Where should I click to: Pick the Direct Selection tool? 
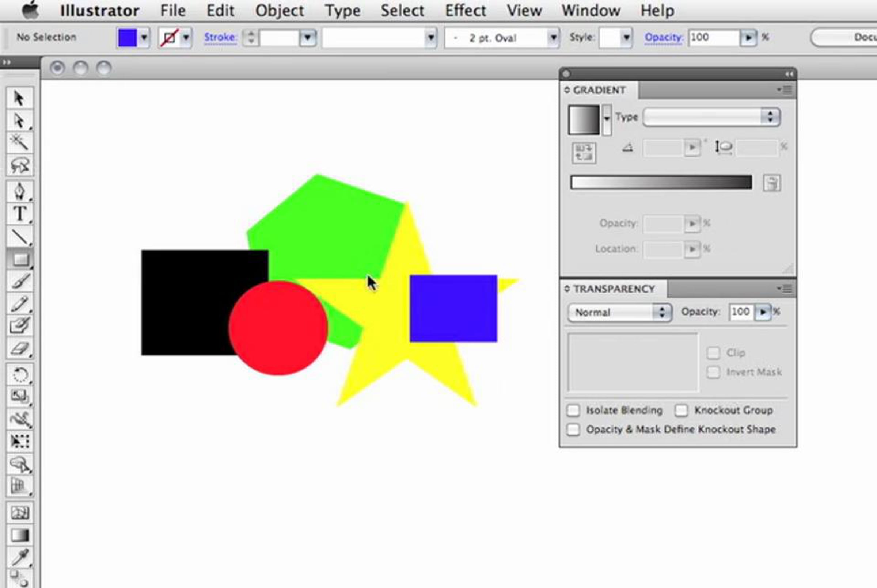click(19, 121)
